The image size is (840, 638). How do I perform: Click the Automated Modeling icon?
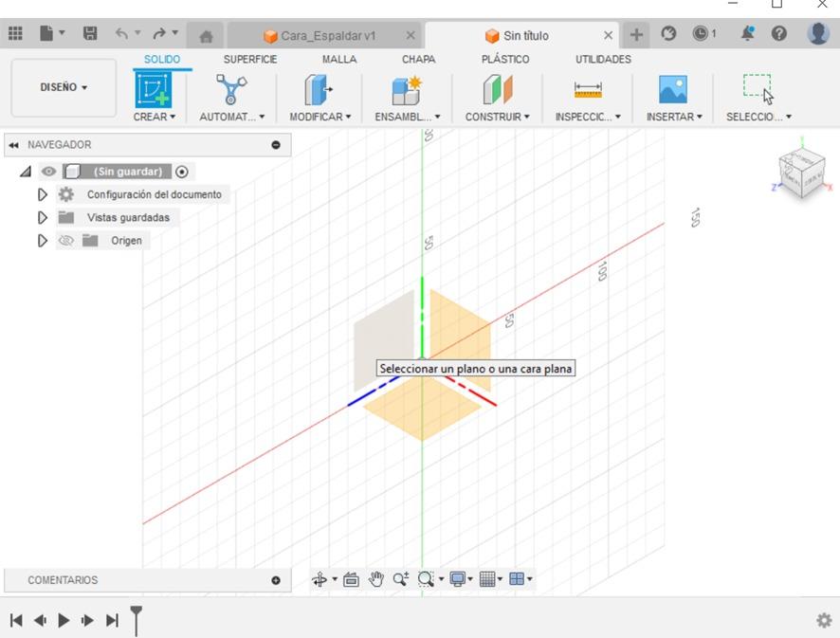coord(231,89)
